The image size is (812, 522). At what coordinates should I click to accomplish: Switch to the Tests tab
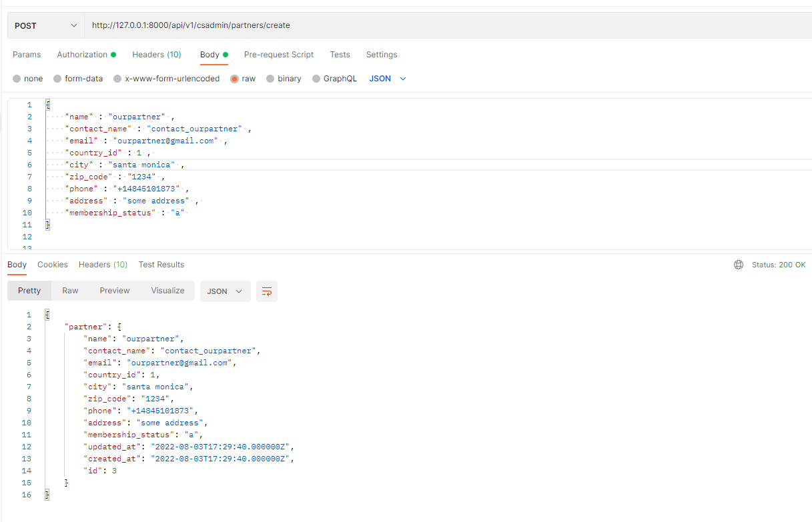tap(340, 55)
